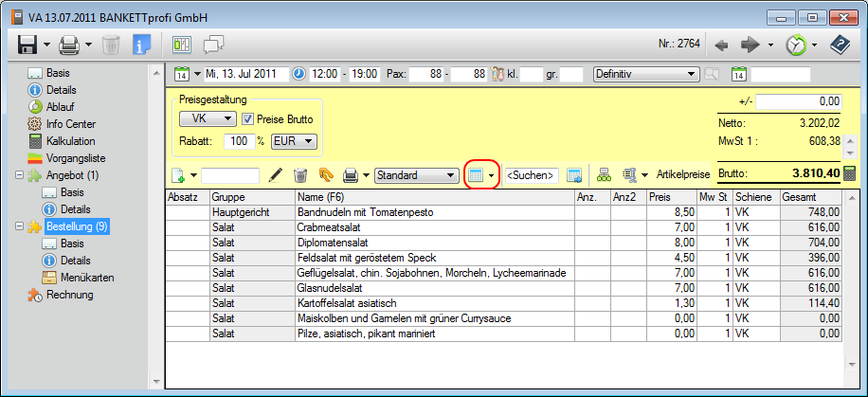
Task: Expand the EUR currency dropdown
Action: pos(293,141)
